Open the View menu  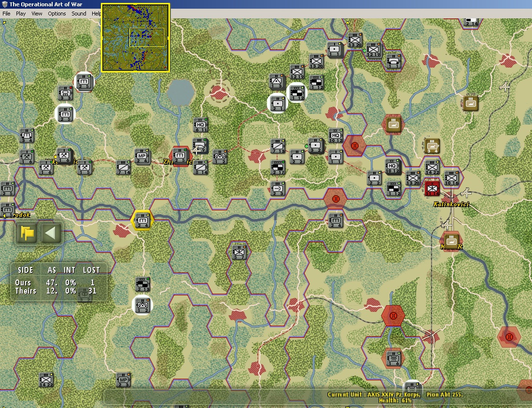(x=37, y=14)
